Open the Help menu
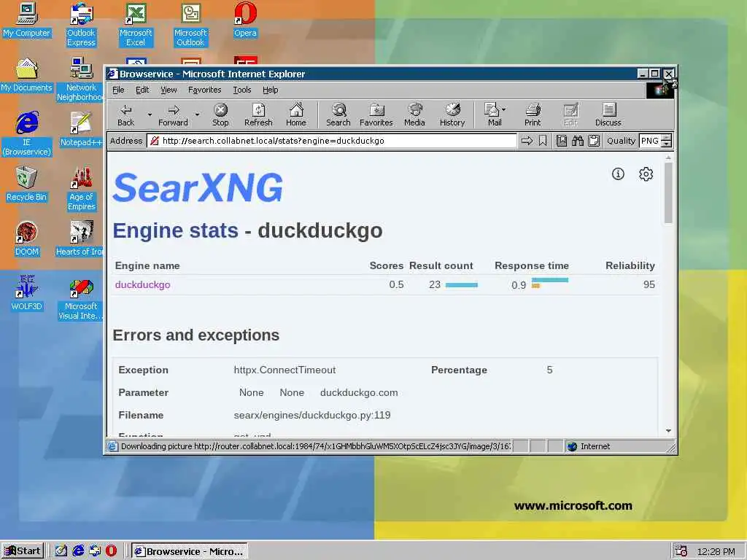This screenshot has width=747, height=560. pos(270,90)
